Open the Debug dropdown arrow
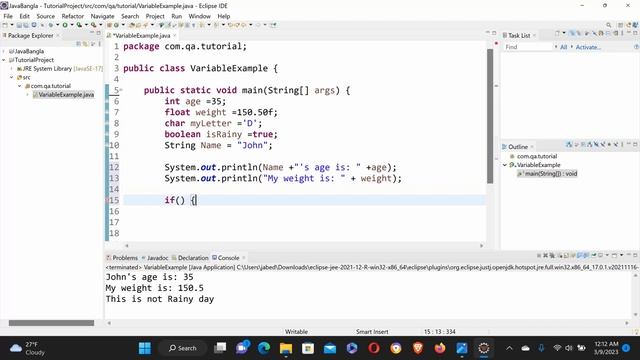This screenshot has height=360, width=640. (x=57, y=25)
